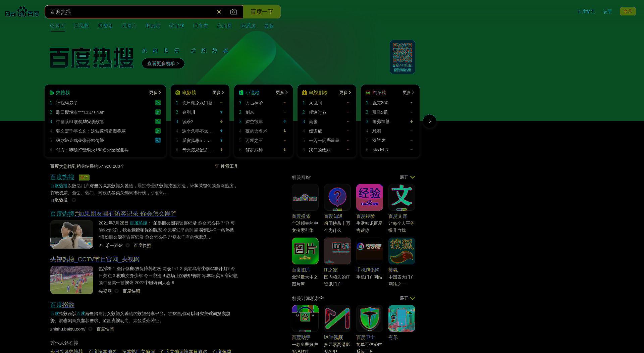Viewport: 644px width, 353px height.
Task: Open the 更多 search category tab
Action: tap(269, 26)
